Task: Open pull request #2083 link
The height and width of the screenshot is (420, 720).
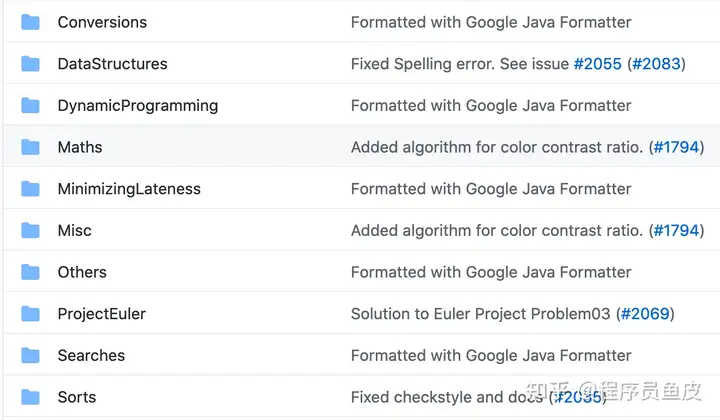Action: (x=656, y=64)
